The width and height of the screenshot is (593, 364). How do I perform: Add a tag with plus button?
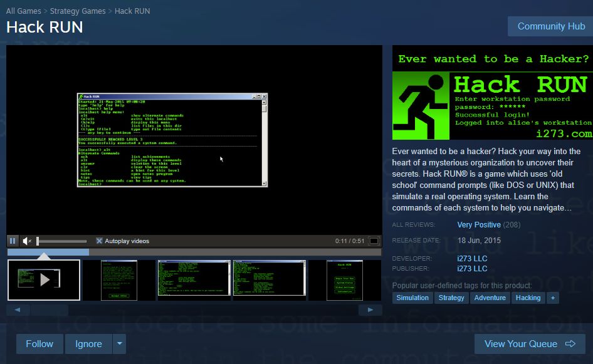[552, 298]
